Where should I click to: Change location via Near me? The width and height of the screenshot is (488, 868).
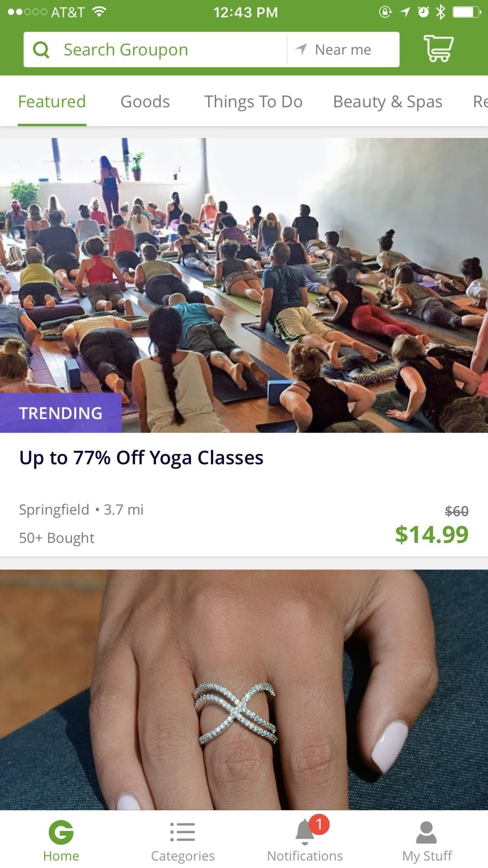coord(343,50)
